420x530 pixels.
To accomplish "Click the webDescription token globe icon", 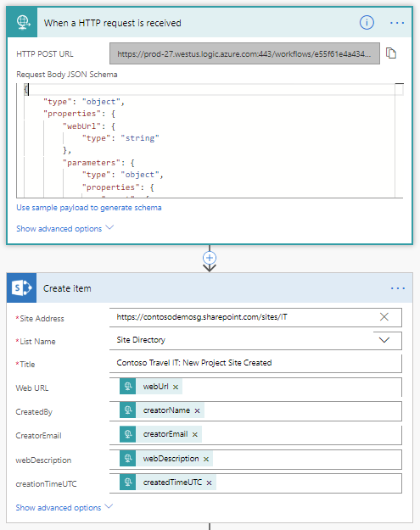I will (x=128, y=458).
